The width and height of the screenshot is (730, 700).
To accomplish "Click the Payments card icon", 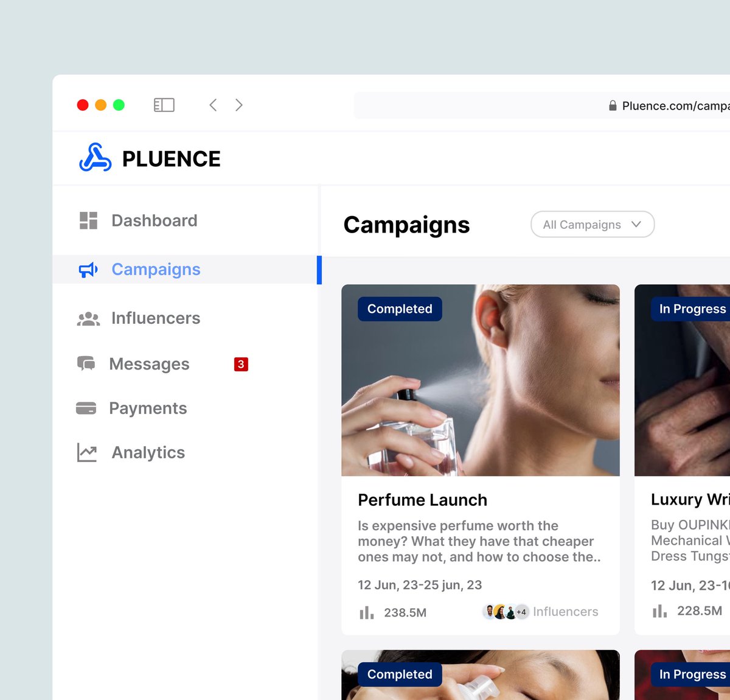I will [86, 408].
